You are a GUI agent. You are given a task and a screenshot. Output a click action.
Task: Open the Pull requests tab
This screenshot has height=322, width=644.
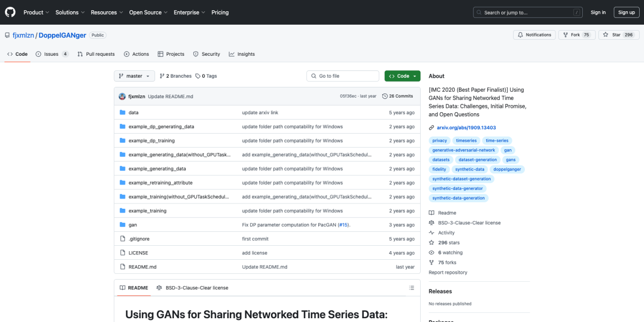96,54
